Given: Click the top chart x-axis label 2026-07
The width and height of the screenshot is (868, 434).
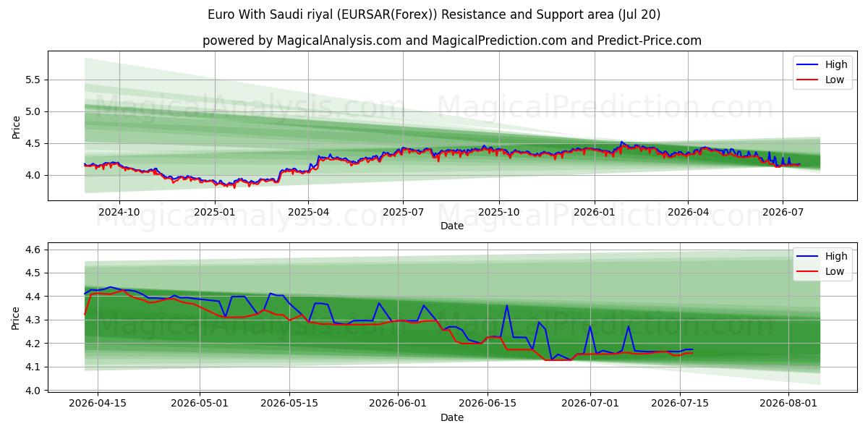Looking at the screenshot, I should (x=783, y=213).
